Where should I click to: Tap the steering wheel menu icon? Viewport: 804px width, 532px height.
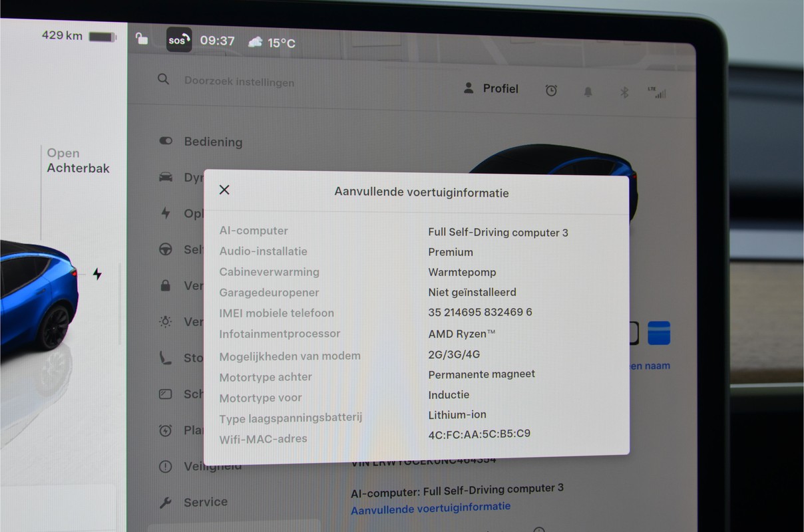[166, 250]
